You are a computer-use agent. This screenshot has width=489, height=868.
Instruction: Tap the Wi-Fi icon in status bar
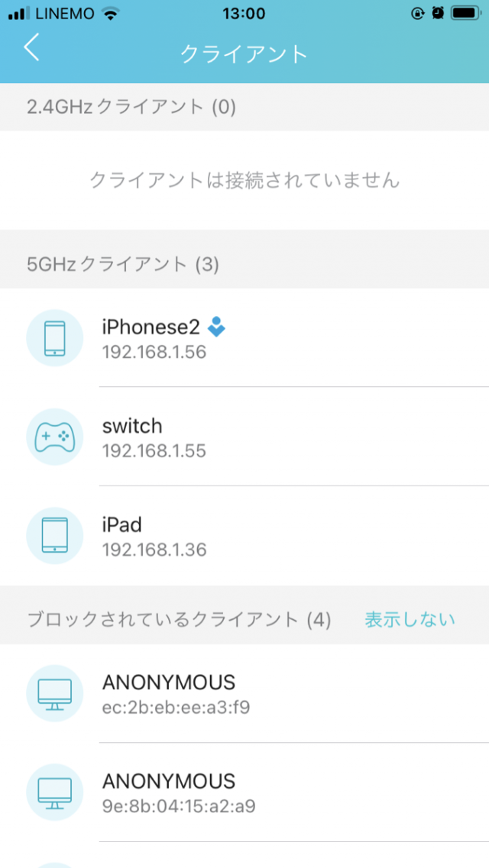pyautogui.click(x=112, y=14)
